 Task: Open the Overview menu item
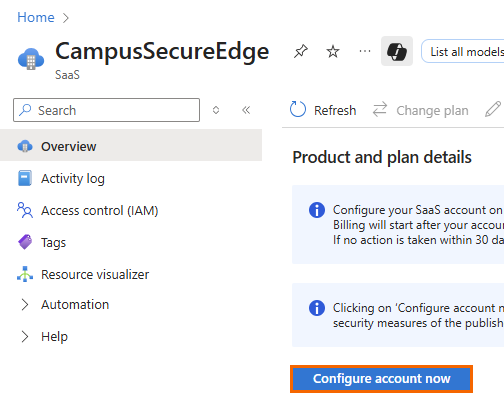131,146
